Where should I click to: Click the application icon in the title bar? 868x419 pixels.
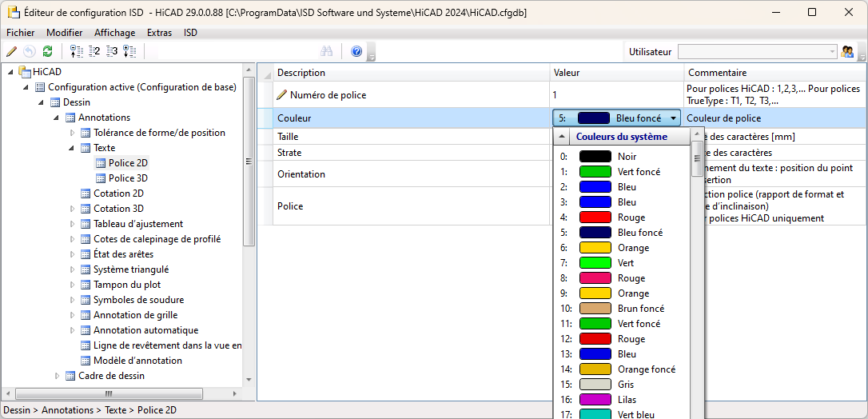14,12
